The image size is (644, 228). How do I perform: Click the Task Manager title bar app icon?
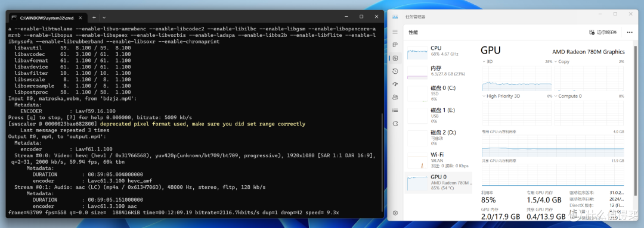[395, 17]
